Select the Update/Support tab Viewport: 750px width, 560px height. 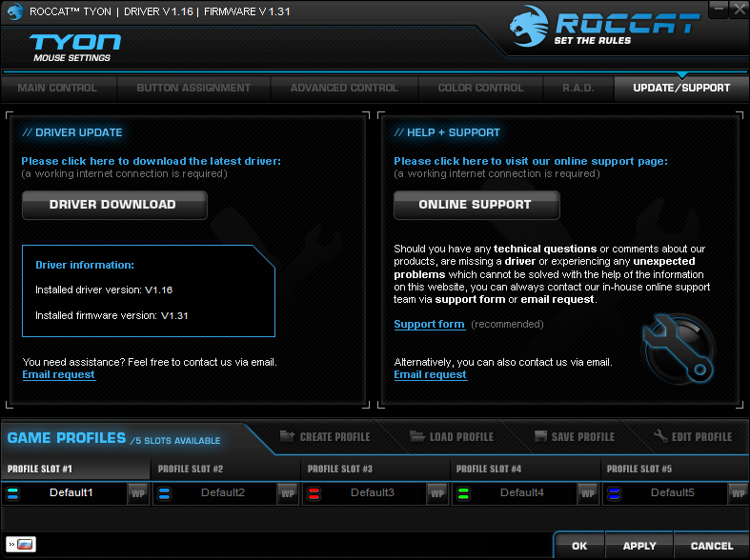pos(681,89)
